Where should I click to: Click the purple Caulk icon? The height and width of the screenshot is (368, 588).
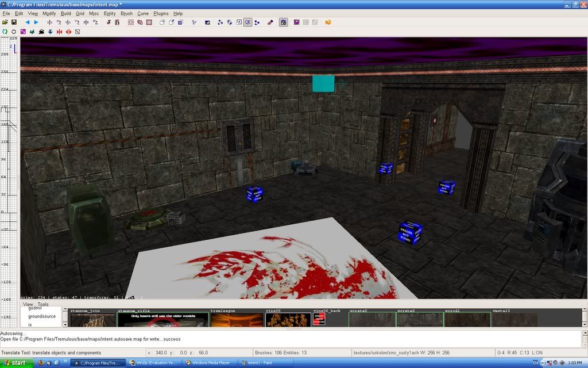coord(23,32)
